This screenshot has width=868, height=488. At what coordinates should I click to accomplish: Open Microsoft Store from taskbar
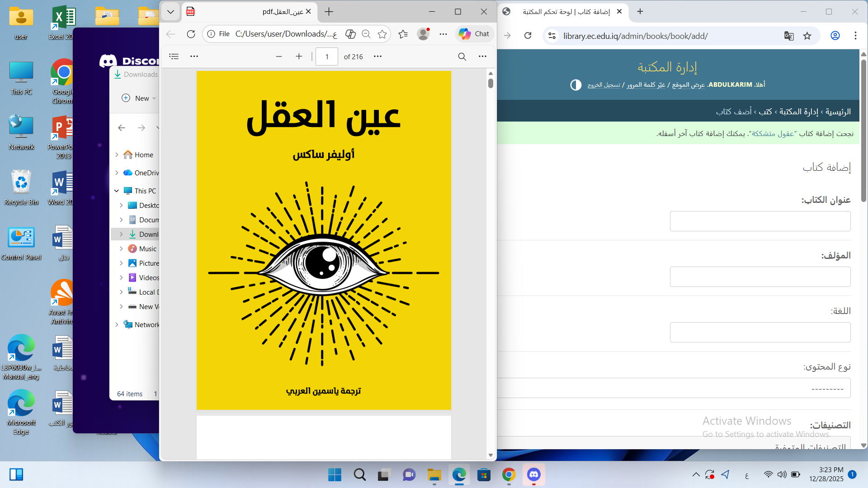tap(484, 475)
